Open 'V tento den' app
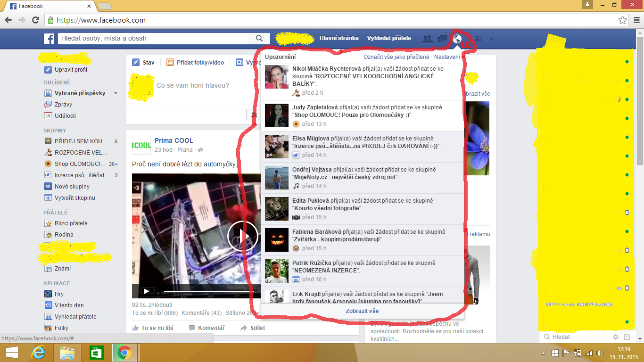Screen dimensions: 644x362 tap(69, 305)
